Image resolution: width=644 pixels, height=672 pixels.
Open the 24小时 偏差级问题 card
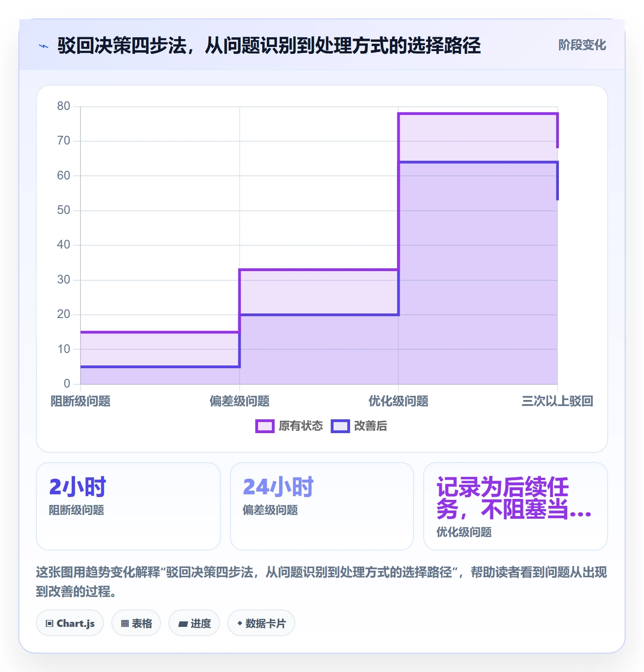322,506
